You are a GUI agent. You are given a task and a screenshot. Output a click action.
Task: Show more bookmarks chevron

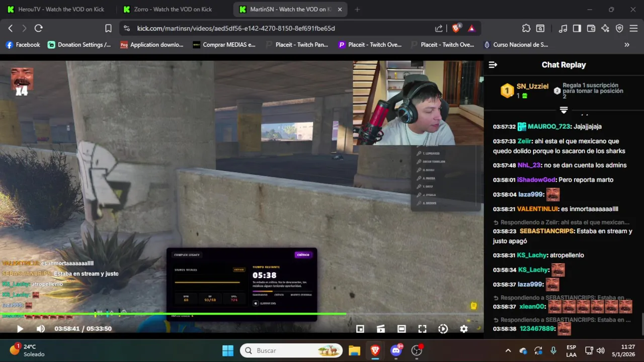(627, 45)
